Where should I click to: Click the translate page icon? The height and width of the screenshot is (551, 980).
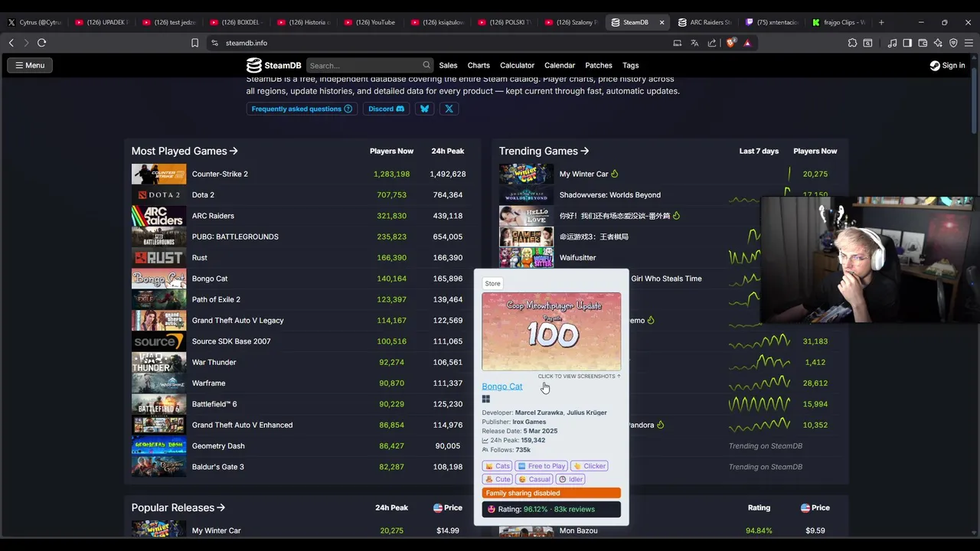click(694, 43)
